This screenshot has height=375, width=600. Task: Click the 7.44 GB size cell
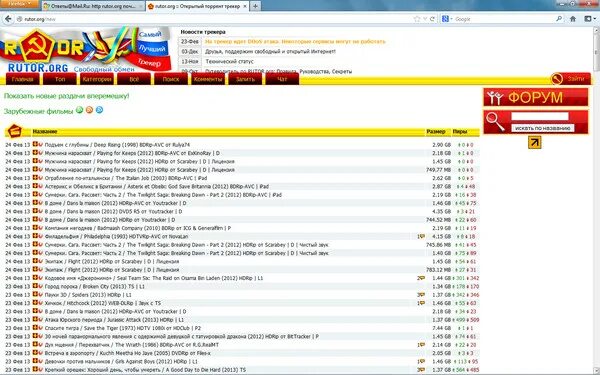click(x=442, y=328)
